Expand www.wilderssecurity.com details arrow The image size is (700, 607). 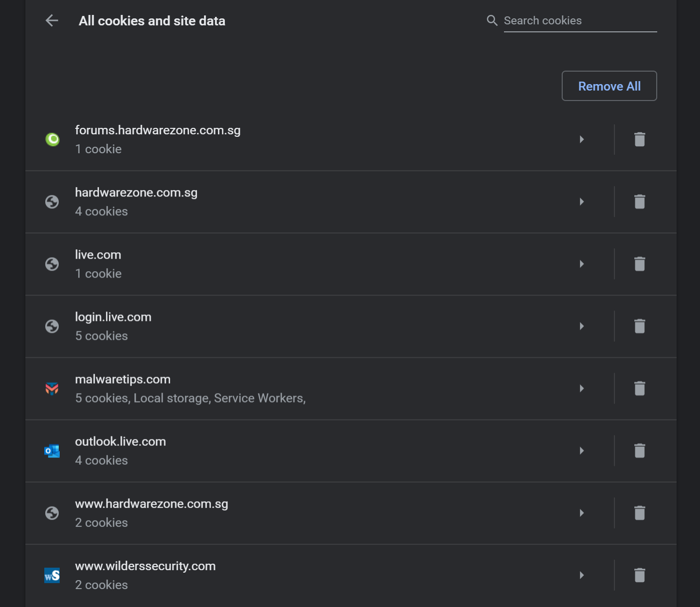coord(582,575)
